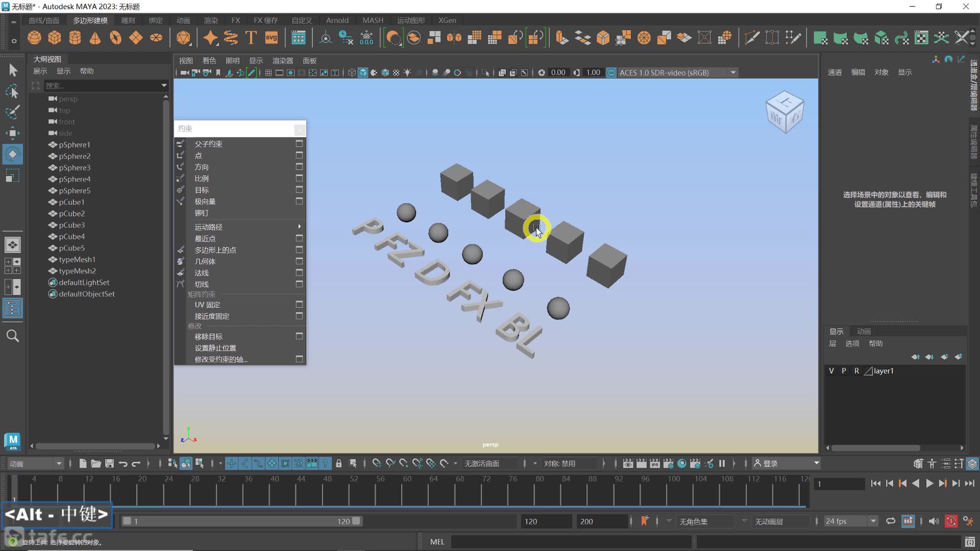
Task: Click the gamma value field 1.00
Action: click(593, 73)
